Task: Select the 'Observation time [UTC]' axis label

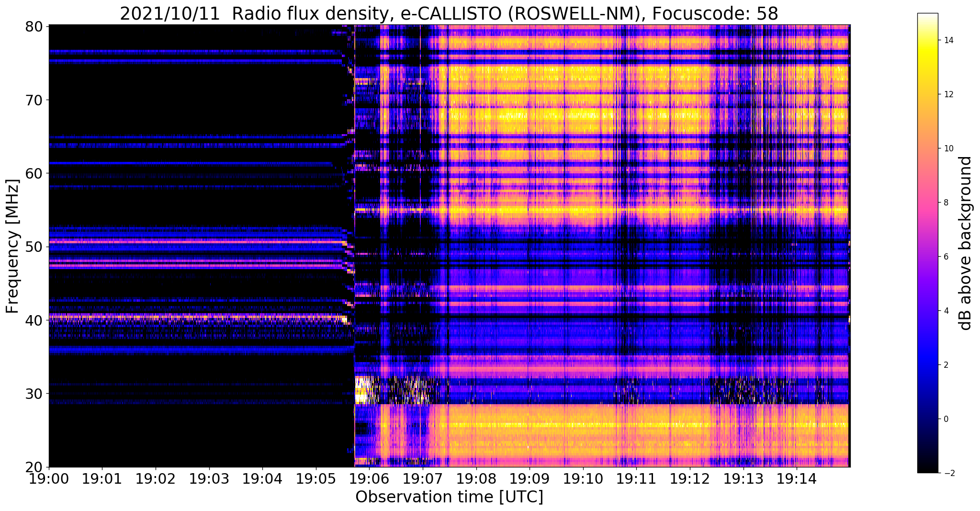Action: coord(449,497)
